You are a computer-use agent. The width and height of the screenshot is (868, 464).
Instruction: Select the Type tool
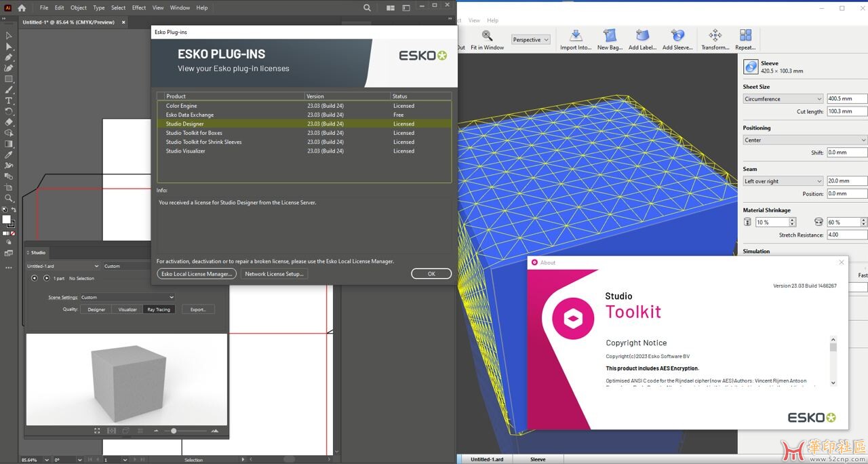[9, 100]
